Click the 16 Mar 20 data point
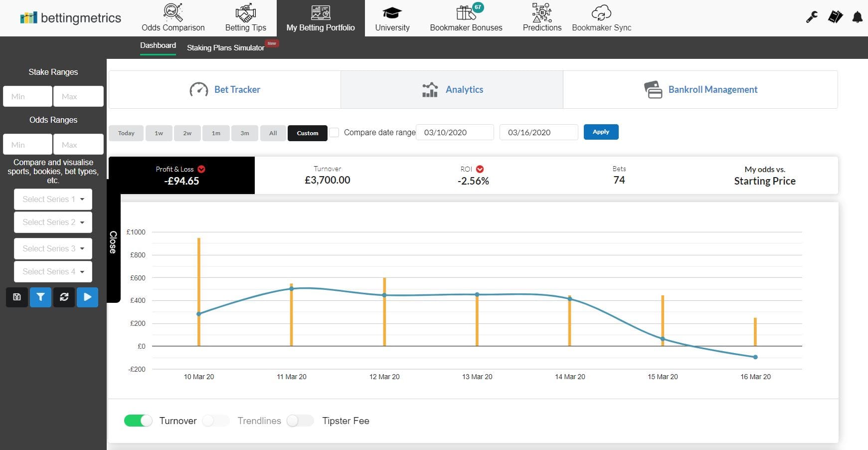This screenshot has width=868, height=450. coord(755,357)
